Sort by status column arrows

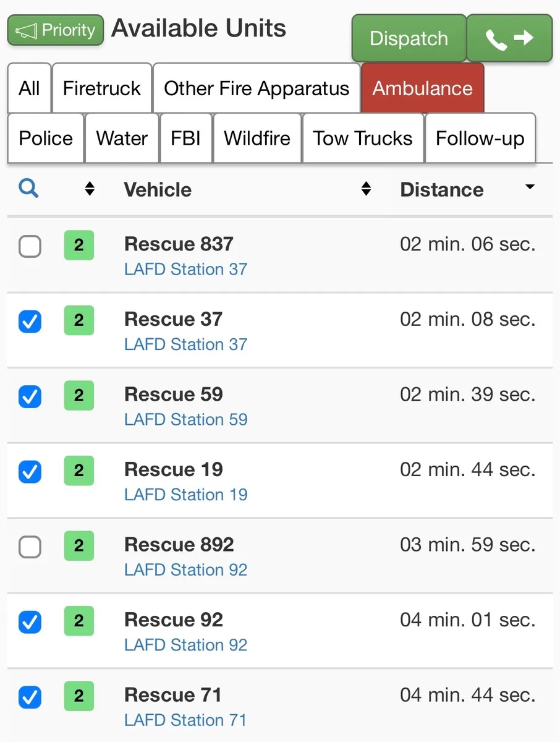coord(90,189)
